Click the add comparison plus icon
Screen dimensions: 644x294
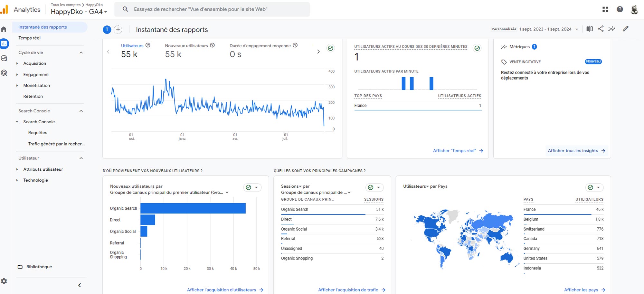click(x=118, y=30)
